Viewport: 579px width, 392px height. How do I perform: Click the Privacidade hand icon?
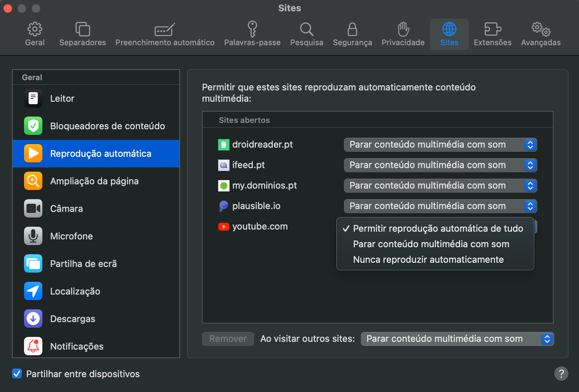[x=403, y=29]
